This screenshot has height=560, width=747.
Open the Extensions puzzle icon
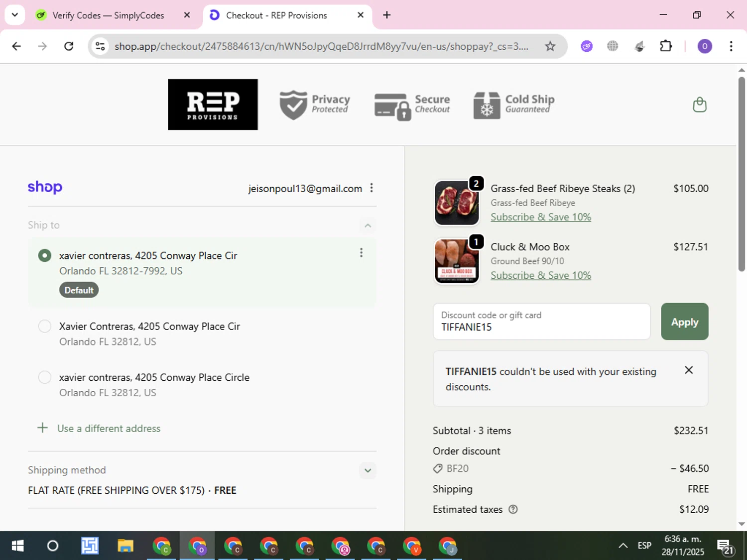pyautogui.click(x=666, y=46)
